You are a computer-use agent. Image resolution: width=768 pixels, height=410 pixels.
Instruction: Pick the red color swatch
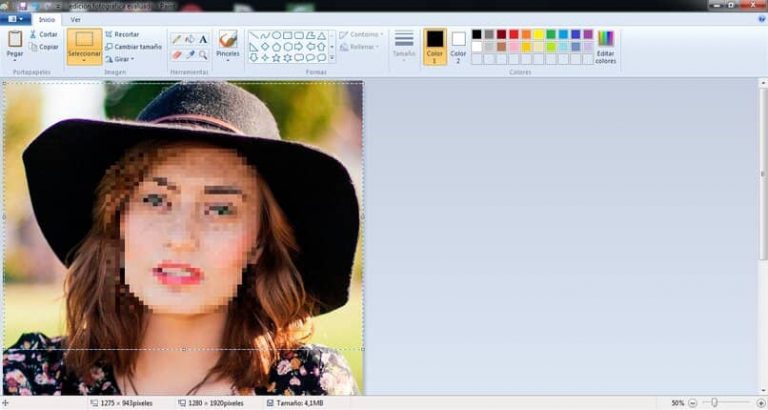tap(514, 34)
